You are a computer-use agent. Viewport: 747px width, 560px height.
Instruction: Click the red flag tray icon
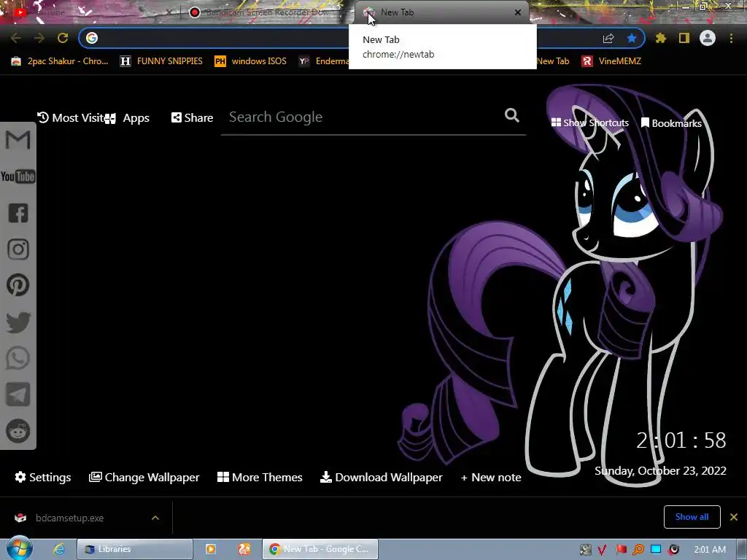(x=621, y=550)
